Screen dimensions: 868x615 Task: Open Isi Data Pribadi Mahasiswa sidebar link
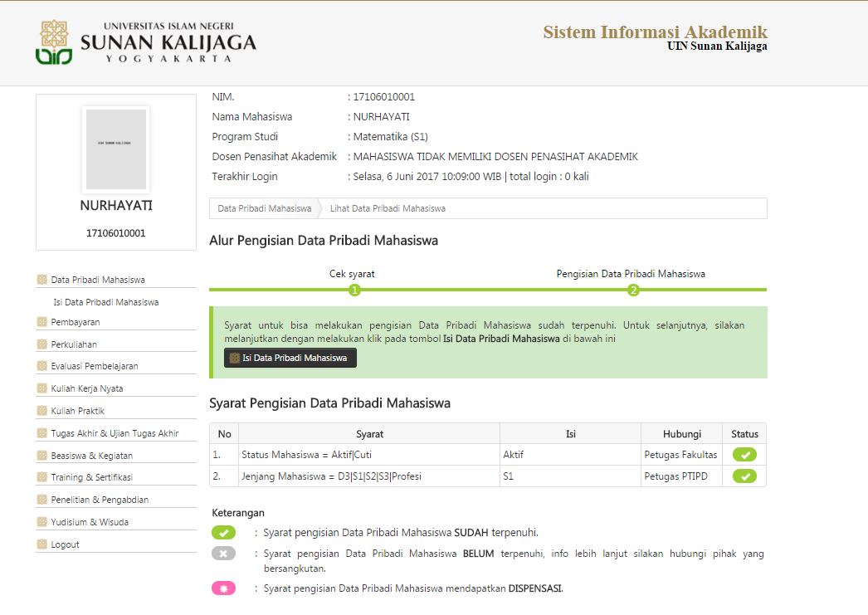tap(105, 302)
